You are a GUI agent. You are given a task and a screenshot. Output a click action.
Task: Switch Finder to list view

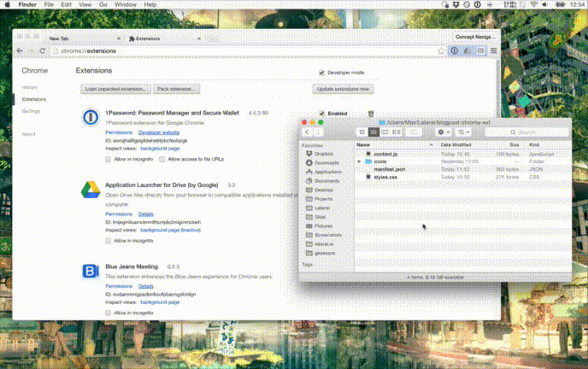pos(373,132)
